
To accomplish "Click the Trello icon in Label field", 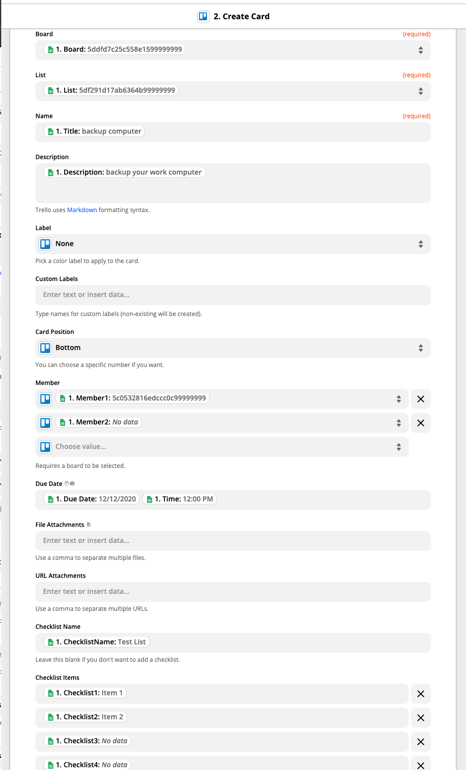I will tap(45, 244).
